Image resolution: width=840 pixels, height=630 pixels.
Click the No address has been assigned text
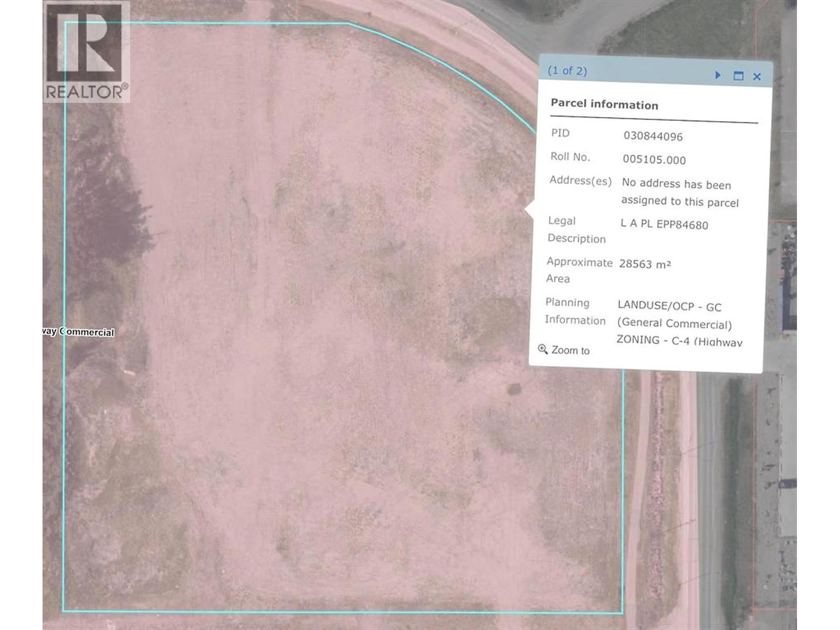(x=680, y=193)
